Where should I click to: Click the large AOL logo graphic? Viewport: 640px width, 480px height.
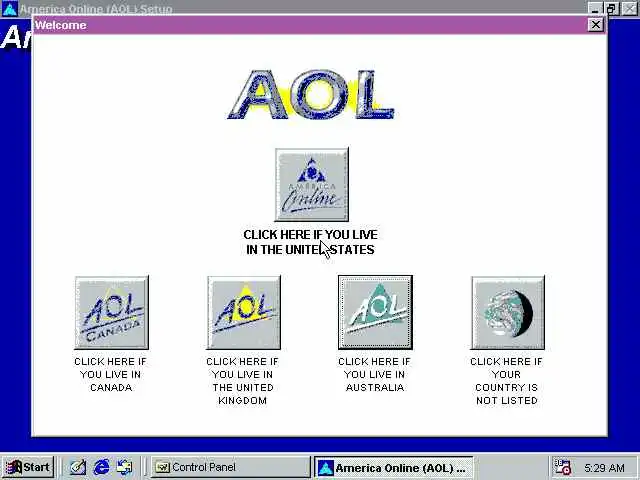311,95
